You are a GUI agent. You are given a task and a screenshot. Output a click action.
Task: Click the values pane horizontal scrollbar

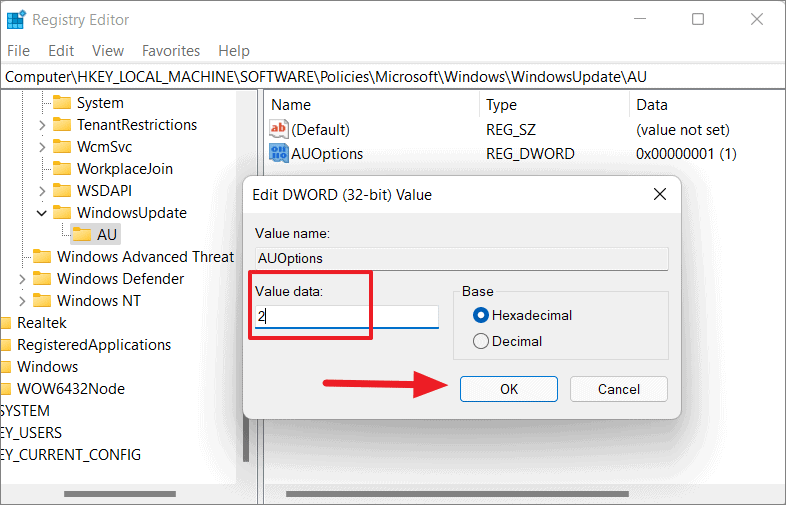tap(456, 494)
